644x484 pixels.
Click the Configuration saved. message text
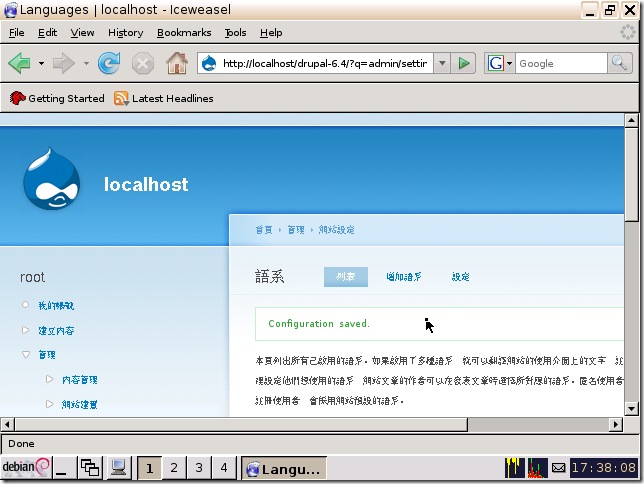coord(319,324)
